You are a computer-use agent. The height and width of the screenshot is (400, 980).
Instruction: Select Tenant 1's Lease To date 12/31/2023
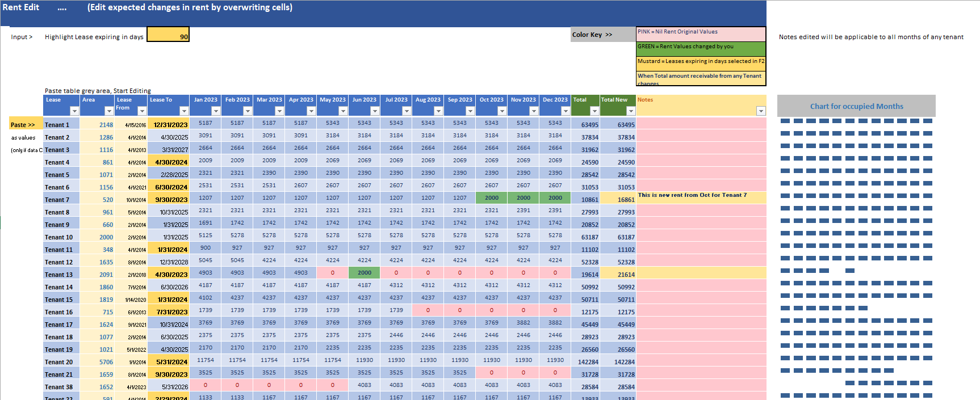[x=169, y=124]
